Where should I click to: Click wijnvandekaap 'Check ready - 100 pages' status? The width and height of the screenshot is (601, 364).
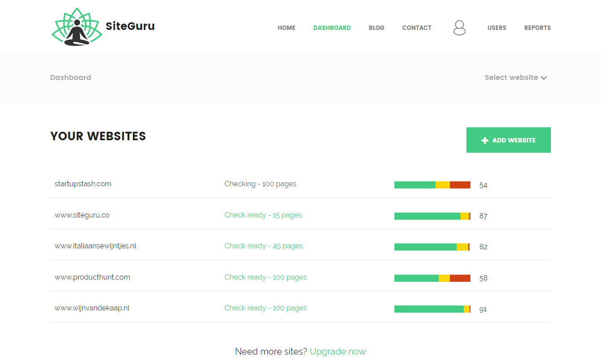pos(266,308)
